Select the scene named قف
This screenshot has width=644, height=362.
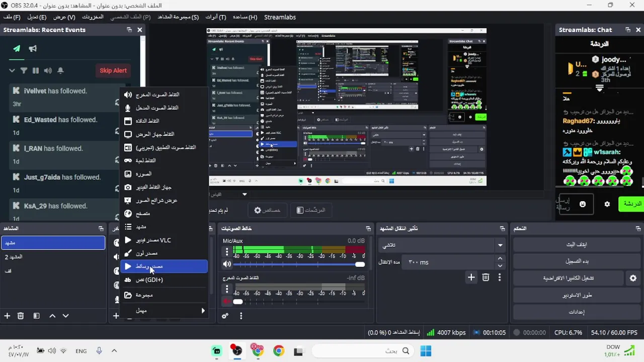pos(53,270)
